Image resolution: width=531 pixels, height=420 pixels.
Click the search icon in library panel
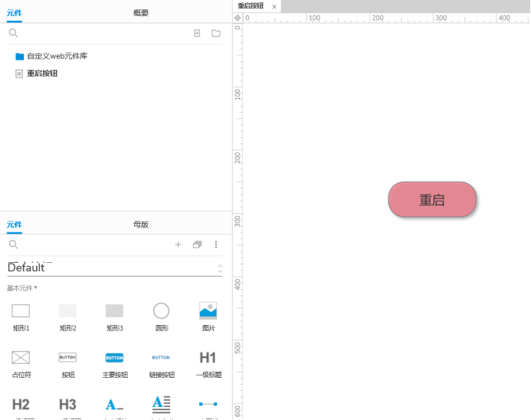click(13, 244)
